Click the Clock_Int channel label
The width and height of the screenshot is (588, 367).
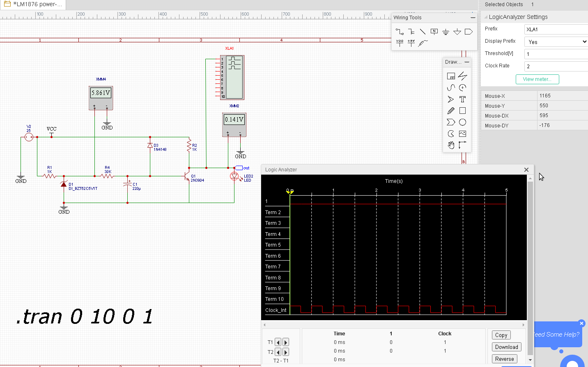pyautogui.click(x=276, y=310)
